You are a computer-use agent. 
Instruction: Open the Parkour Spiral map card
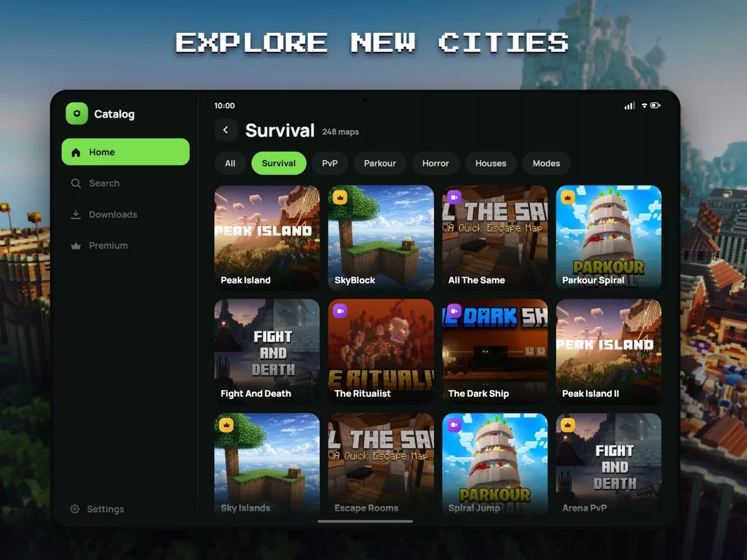[609, 237]
